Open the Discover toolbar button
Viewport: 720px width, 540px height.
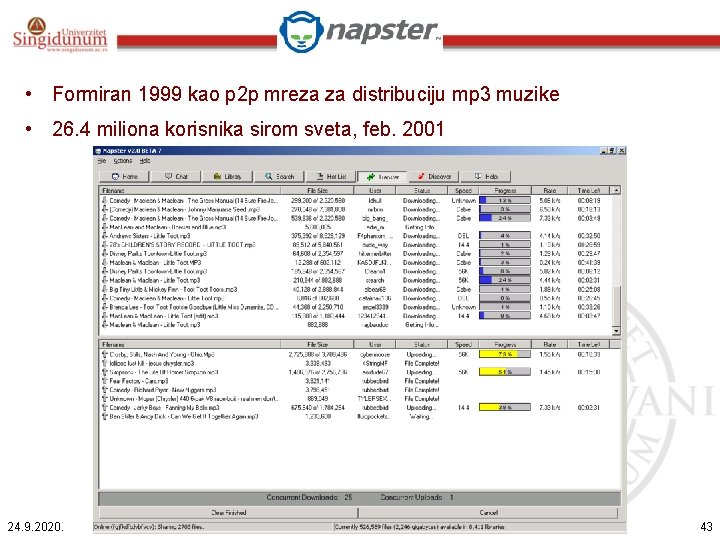[434, 176]
